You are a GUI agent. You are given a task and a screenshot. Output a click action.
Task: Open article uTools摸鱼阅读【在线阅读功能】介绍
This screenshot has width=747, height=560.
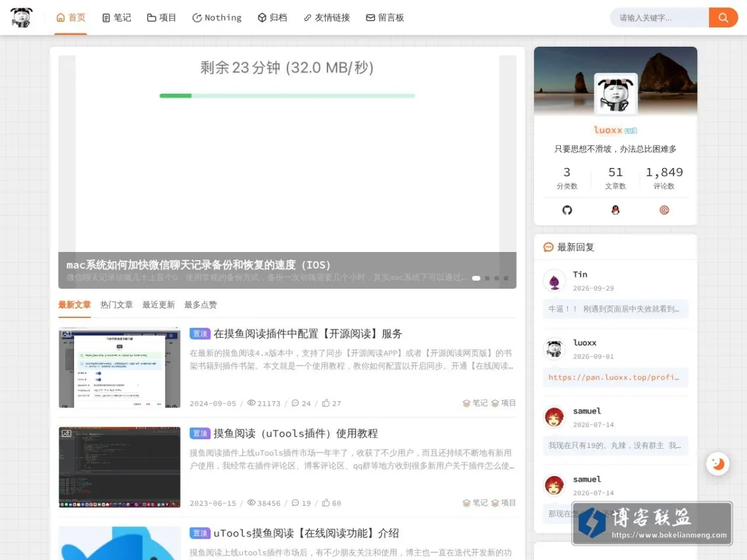306,533
